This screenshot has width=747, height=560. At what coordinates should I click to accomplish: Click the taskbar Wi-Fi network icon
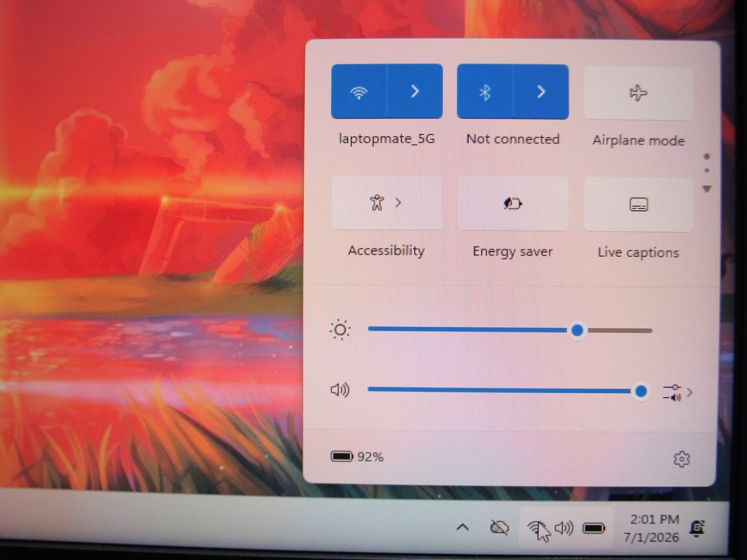[x=536, y=528]
